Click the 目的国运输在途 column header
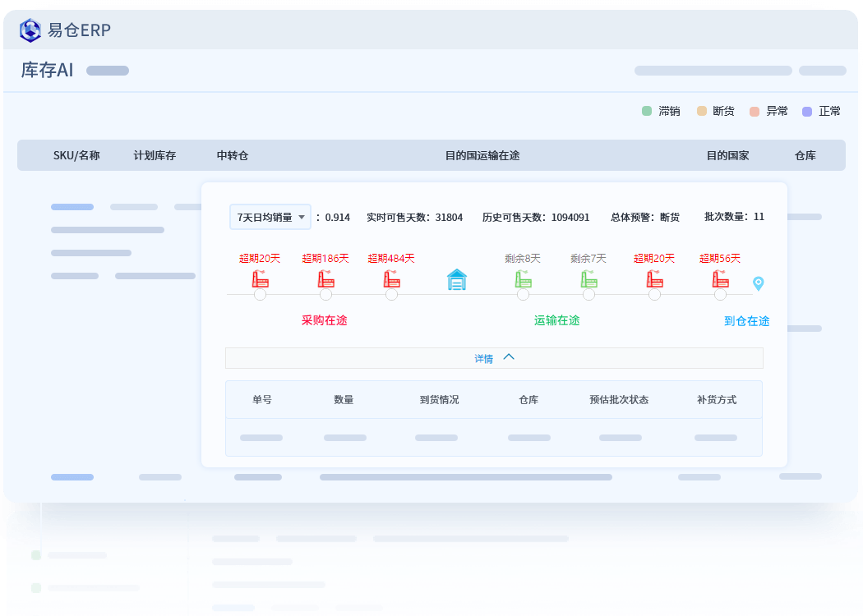Screen dimensions: 863x616 482,156
